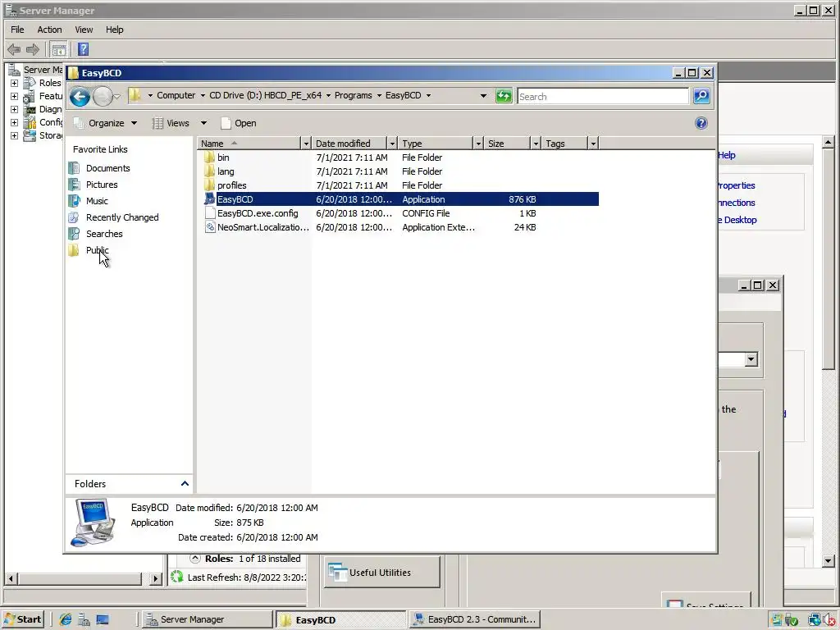Click Size column header
The width and height of the screenshot is (840, 630).
(x=507, y=144)
